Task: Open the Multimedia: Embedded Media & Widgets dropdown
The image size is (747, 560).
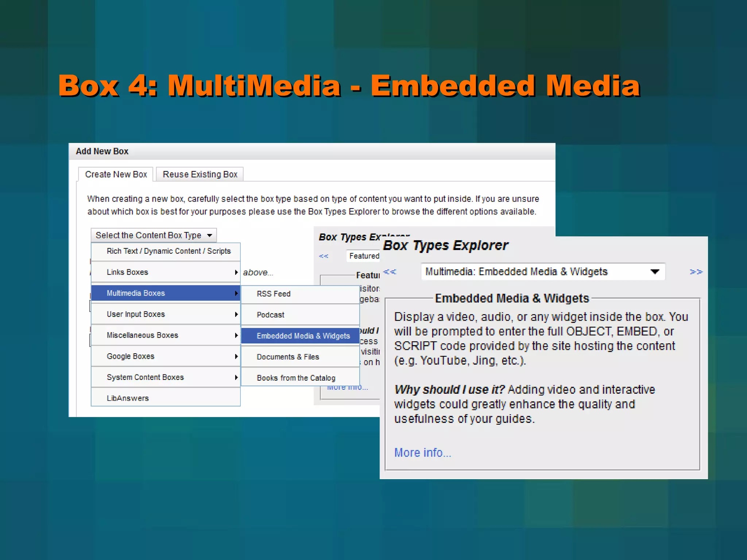Action: click(x=543, y=272)
